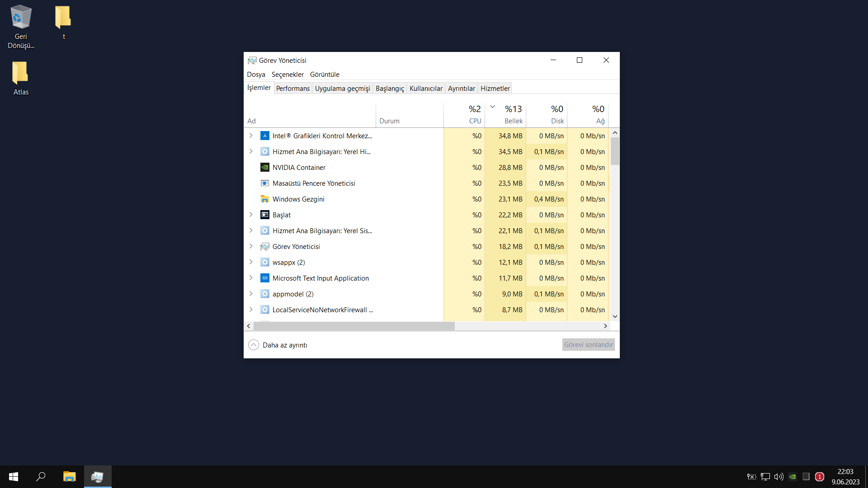Click the Intel Graphics Control Center icon
Screen dimensions: 868x488
pyautogui.click(x=265, y=136)
